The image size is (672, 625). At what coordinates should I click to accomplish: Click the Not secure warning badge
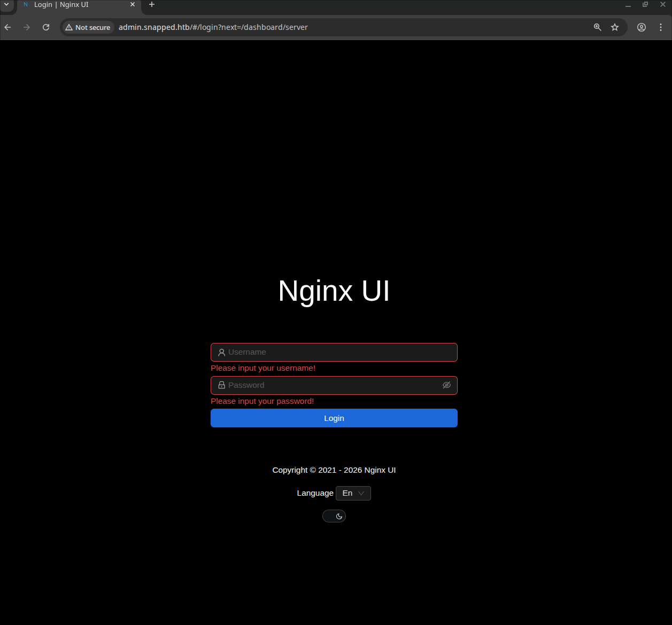point(88,27)
